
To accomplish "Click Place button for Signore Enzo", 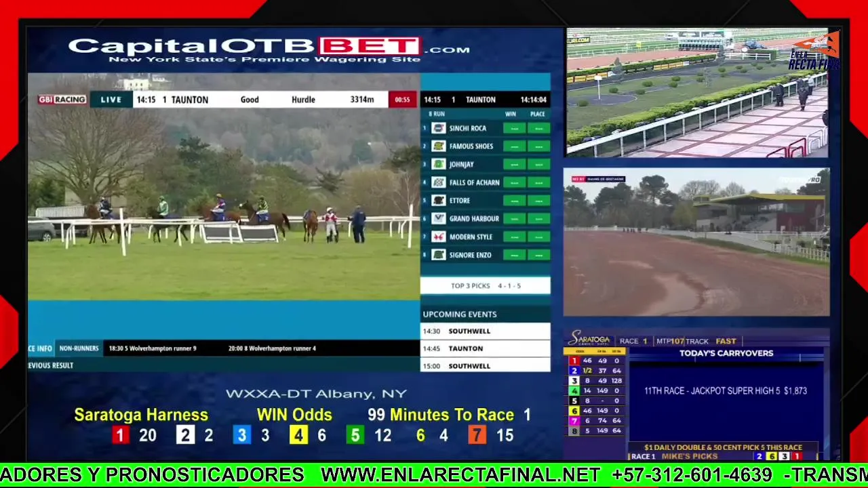I will pyautogui.click(x=539, y=255).
